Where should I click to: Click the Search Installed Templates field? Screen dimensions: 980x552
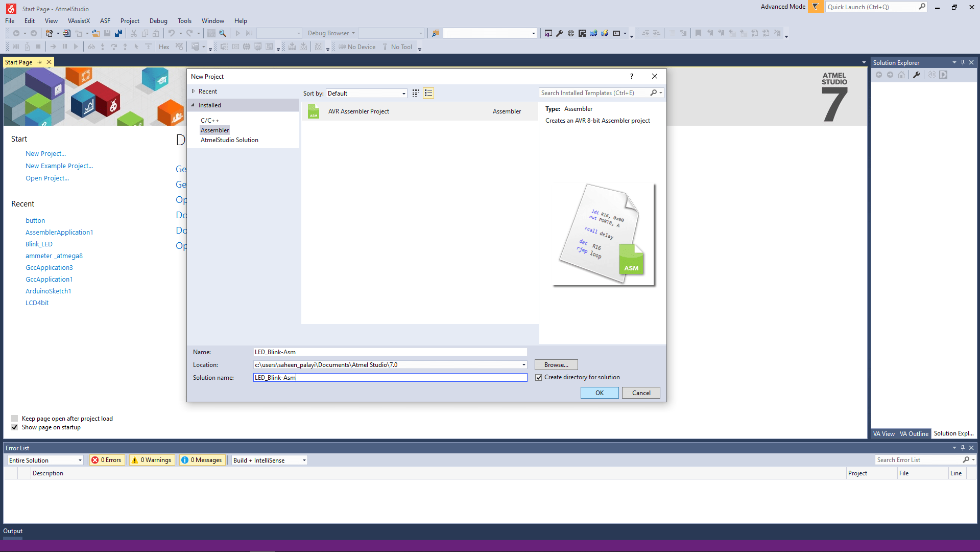coord(594,93)
